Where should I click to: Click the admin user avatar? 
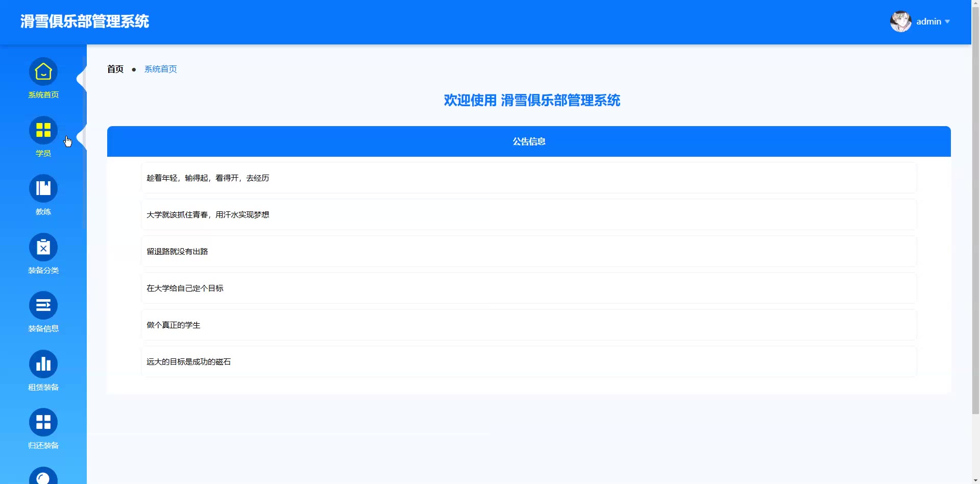[x=901, y=21]
